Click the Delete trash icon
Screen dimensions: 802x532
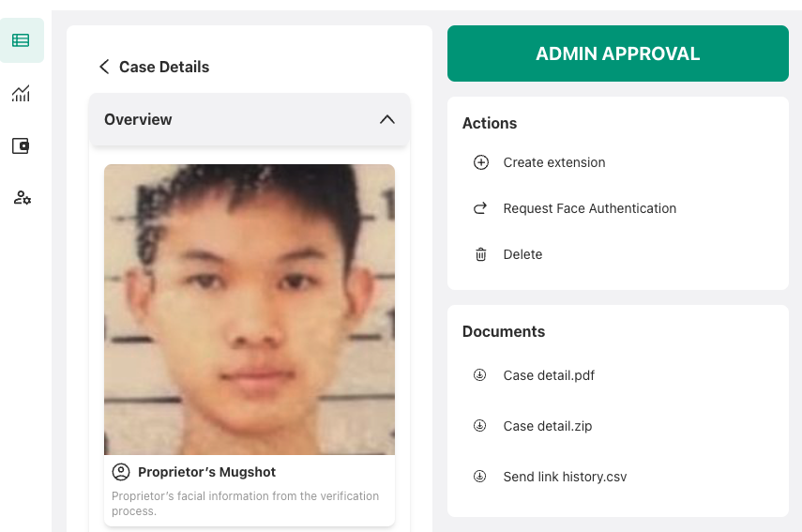[x=481, y=254]
